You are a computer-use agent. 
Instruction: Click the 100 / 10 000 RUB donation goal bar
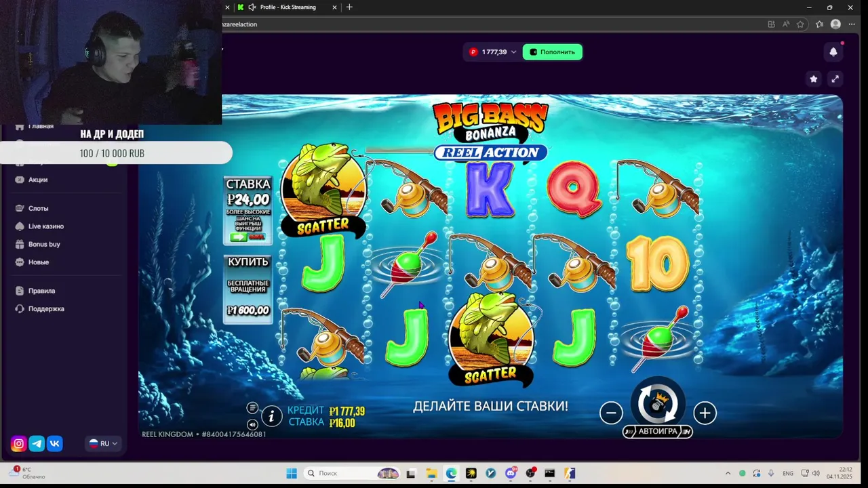116,153
